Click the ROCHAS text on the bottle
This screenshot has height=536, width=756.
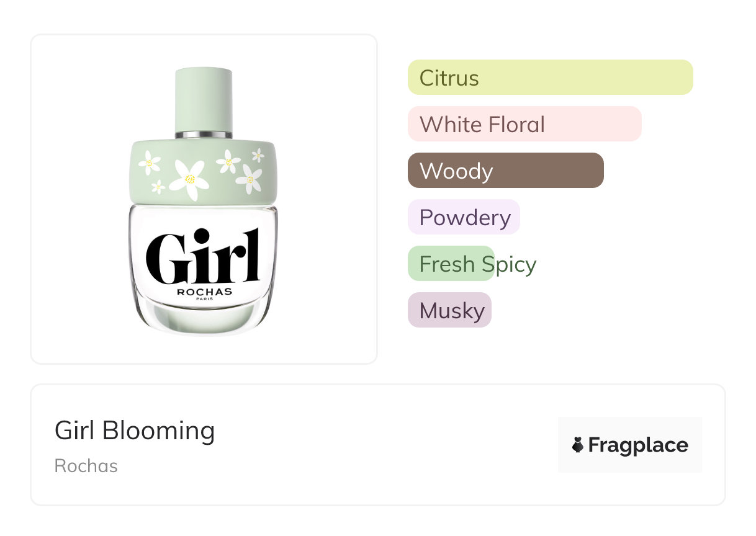click(x=204, y=292)
